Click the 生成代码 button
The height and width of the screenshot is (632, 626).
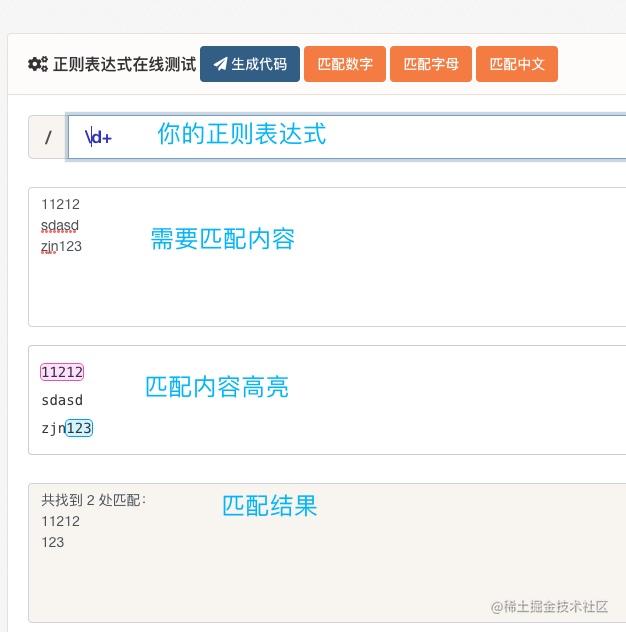pyautogui.click(x=250, y=64)
